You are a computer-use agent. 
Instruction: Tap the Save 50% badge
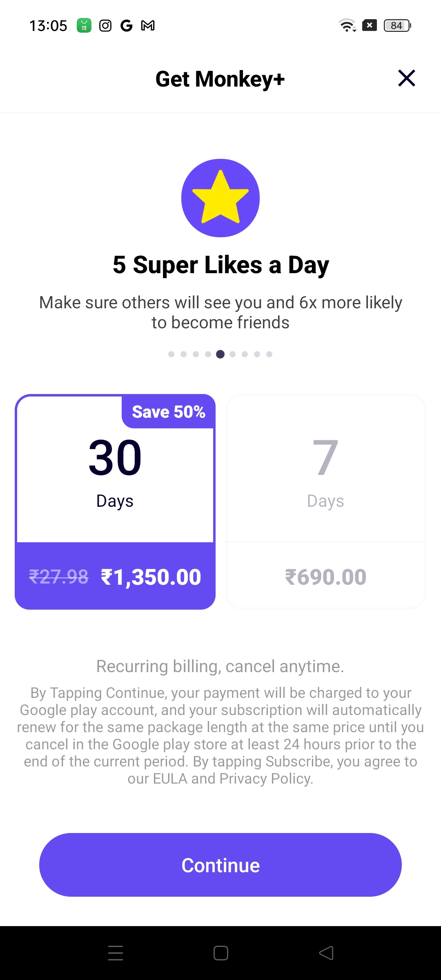coord(169,412)
